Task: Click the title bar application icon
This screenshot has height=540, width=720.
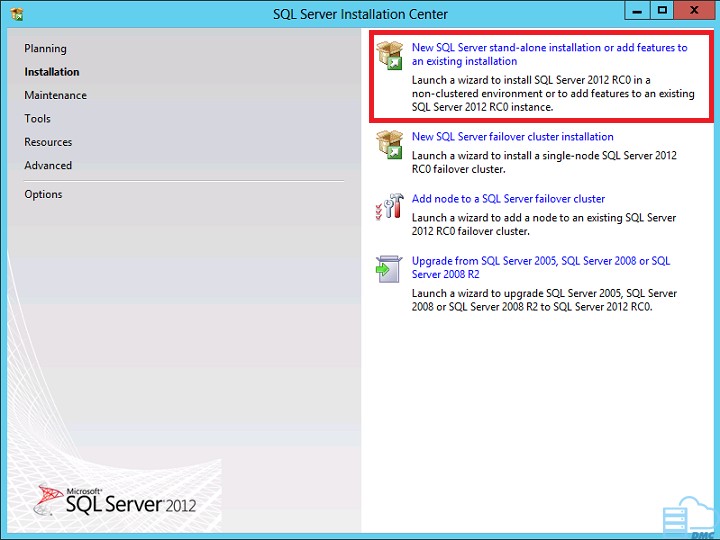Action: tap(17, 14)
